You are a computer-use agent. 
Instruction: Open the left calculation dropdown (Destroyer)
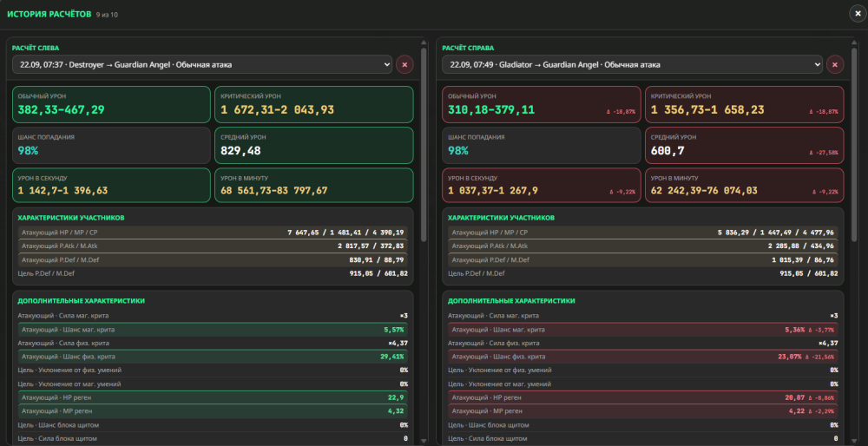(x=202, y=65)
